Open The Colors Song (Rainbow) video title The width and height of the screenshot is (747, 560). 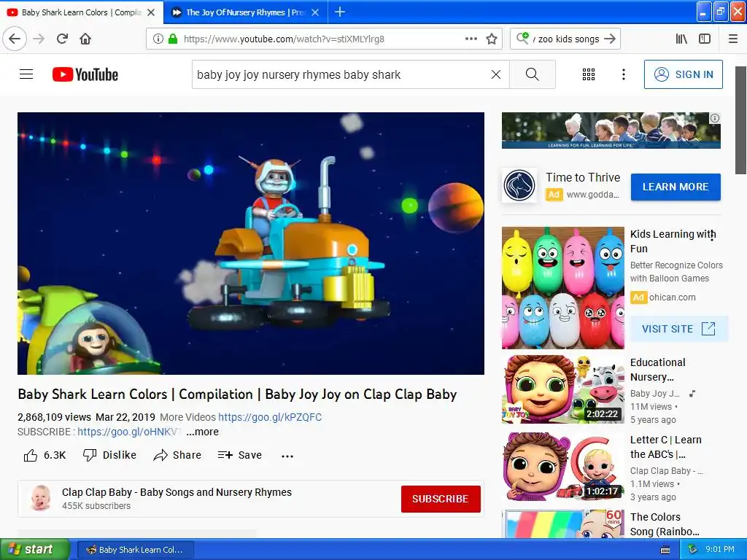665,524
